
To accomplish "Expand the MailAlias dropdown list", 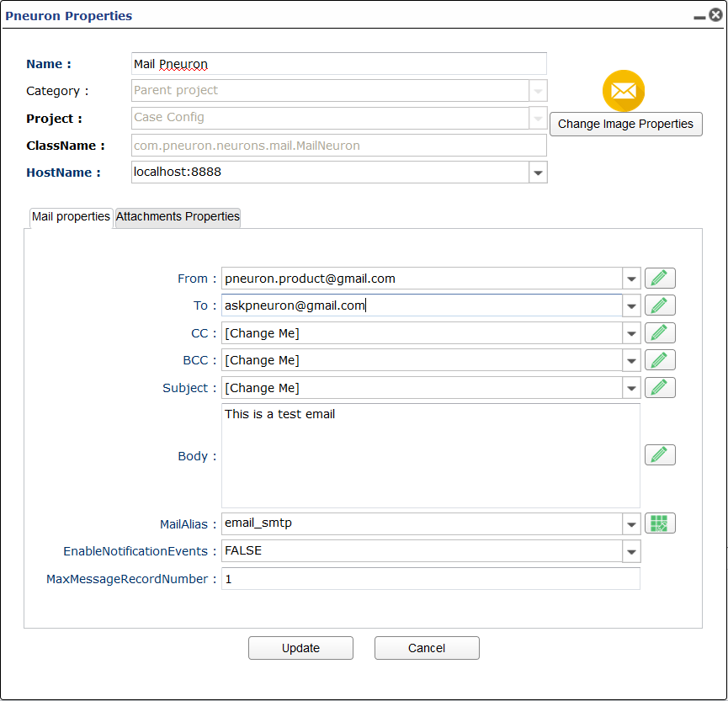I will point(631,524).
